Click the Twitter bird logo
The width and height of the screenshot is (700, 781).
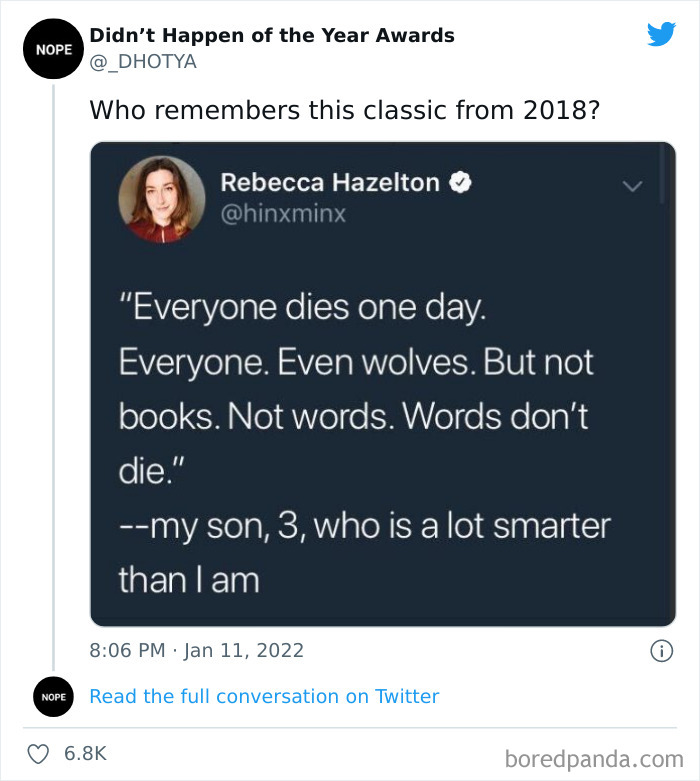pos(661,35)
